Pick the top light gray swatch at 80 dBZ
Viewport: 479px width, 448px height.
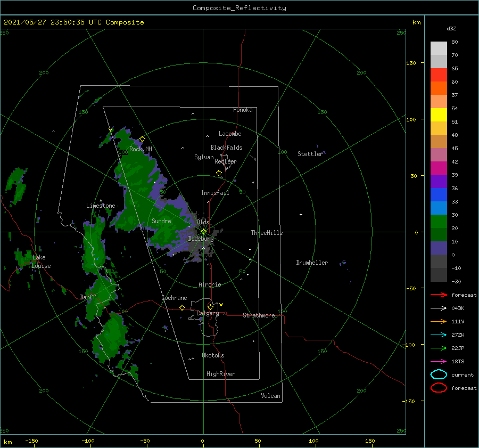click(x=439, y=48)
